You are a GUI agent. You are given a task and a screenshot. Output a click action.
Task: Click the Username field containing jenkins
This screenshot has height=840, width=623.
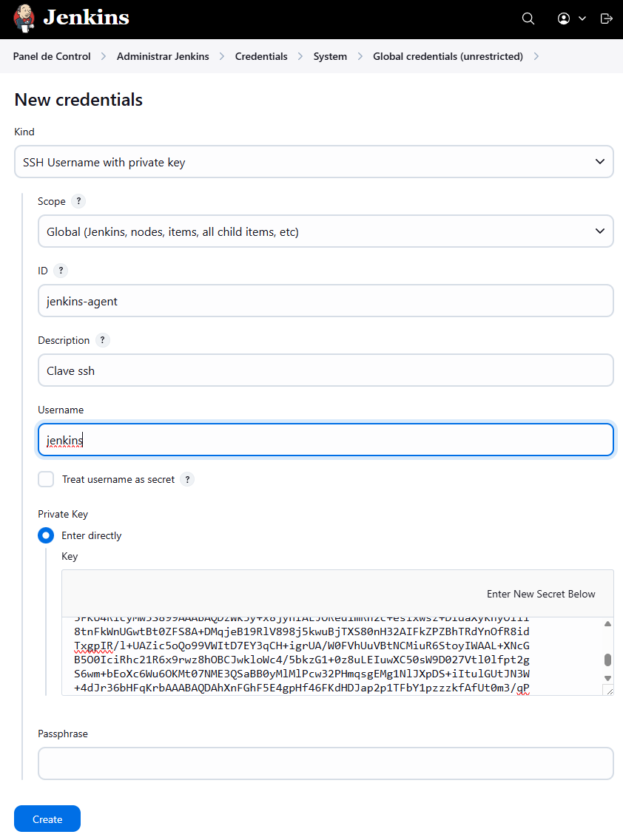[326, 440]
